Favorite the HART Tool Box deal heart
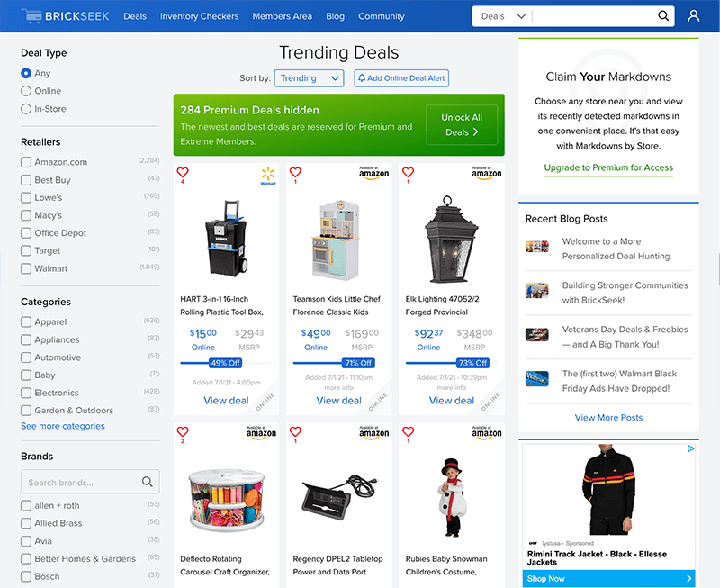The image size is (720, 588). pyautogui.click(x=183, y=172)
